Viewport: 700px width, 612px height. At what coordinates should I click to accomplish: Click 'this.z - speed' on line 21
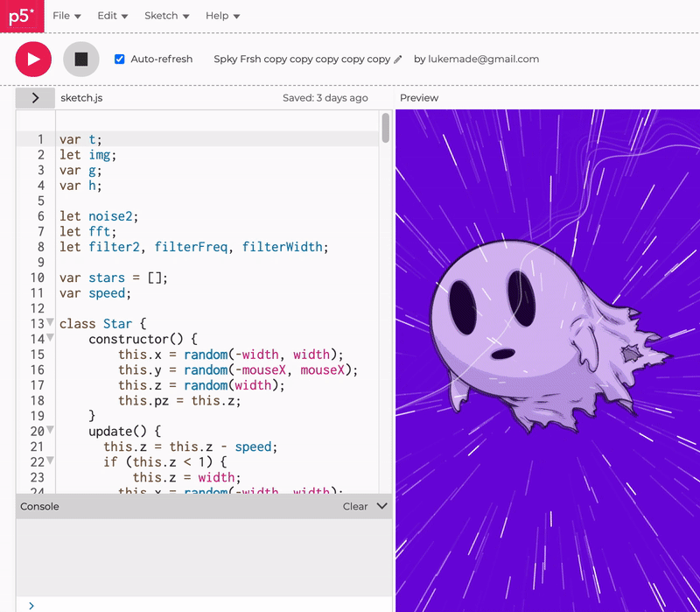220,447
